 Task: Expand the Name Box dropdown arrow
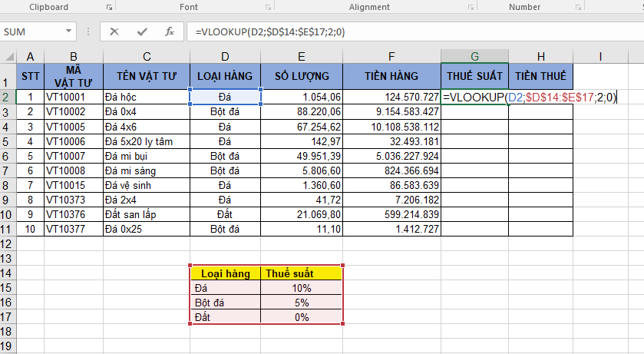pos(69,32)
